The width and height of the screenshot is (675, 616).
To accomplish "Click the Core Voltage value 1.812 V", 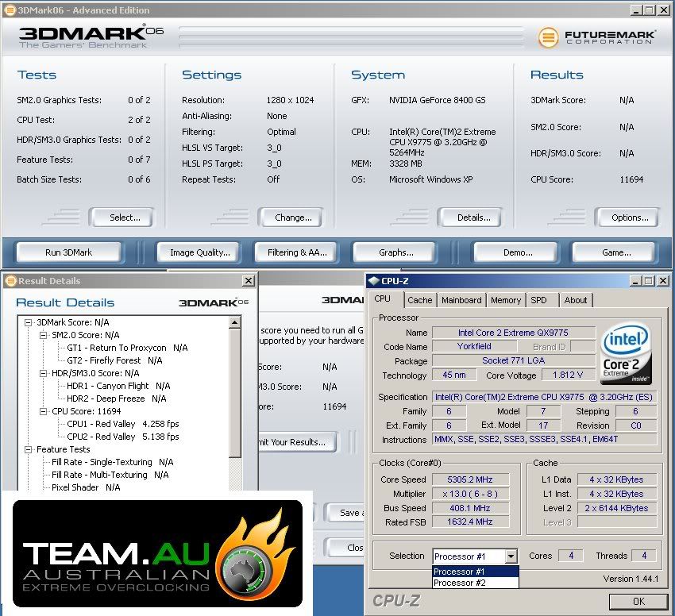I will 568,375.
